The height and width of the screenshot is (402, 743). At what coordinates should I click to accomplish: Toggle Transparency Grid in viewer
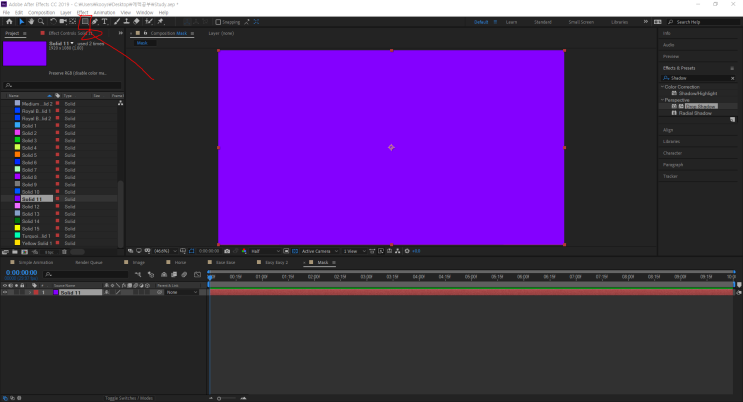[295, 251]
